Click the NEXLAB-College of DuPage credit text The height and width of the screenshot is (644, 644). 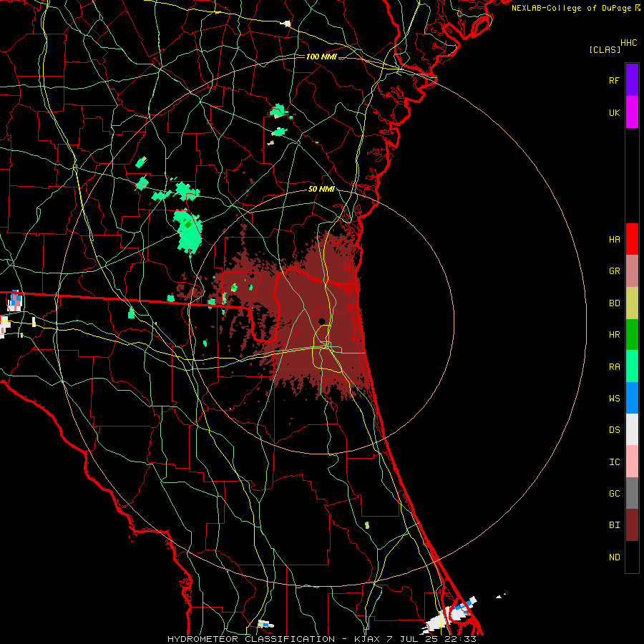click(572, 8)
